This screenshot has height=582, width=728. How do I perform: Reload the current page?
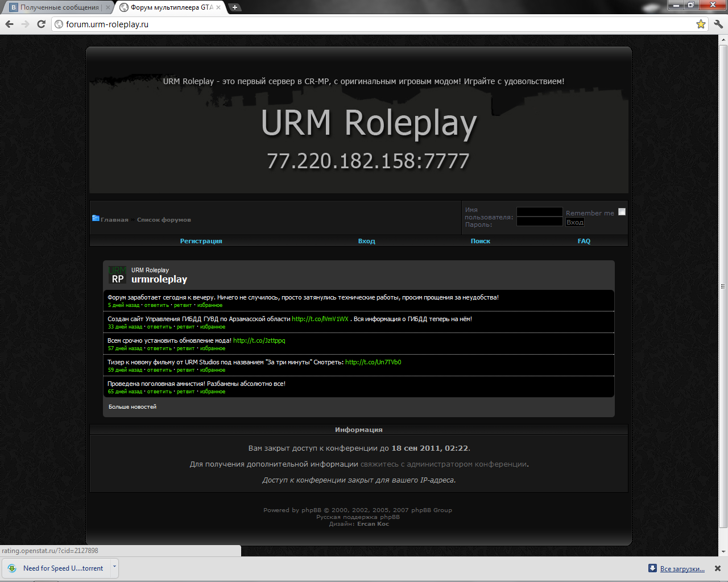41,24
